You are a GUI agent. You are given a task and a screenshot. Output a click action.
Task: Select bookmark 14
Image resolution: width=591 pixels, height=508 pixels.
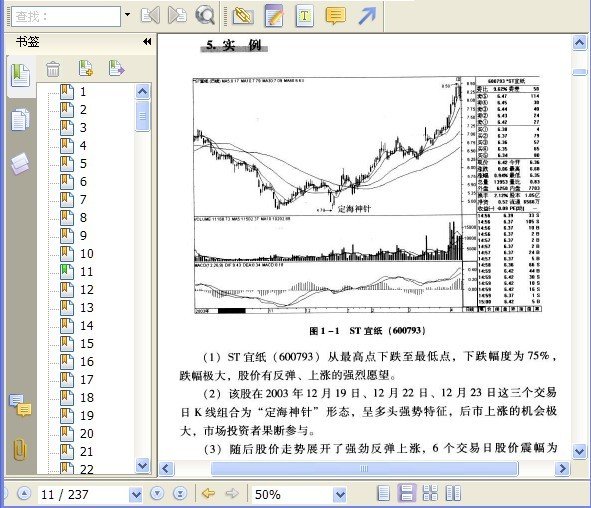77,326
